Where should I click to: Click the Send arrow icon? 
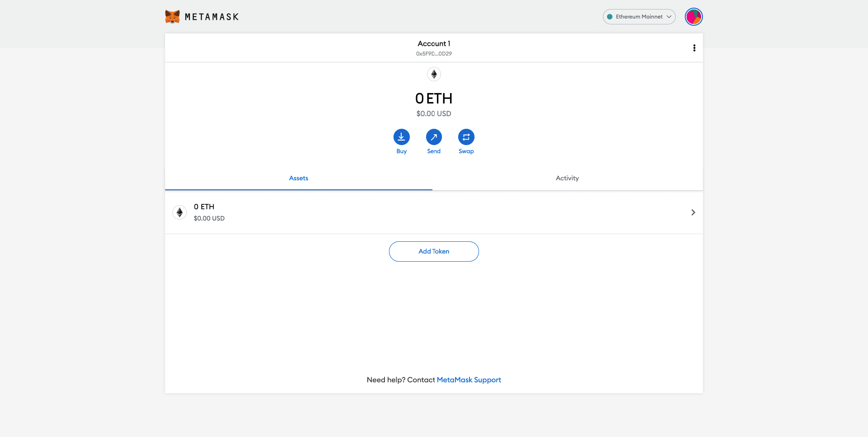click(434, 137)
